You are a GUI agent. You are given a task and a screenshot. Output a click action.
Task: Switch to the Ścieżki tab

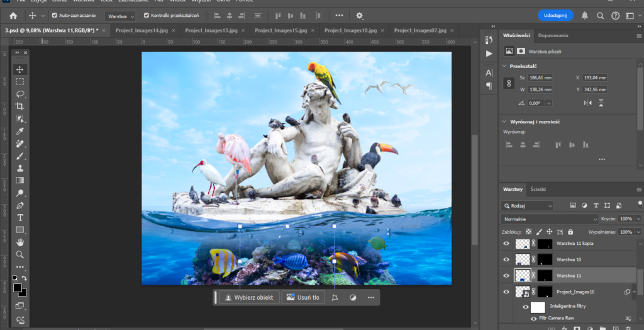(x=538, y=190)
